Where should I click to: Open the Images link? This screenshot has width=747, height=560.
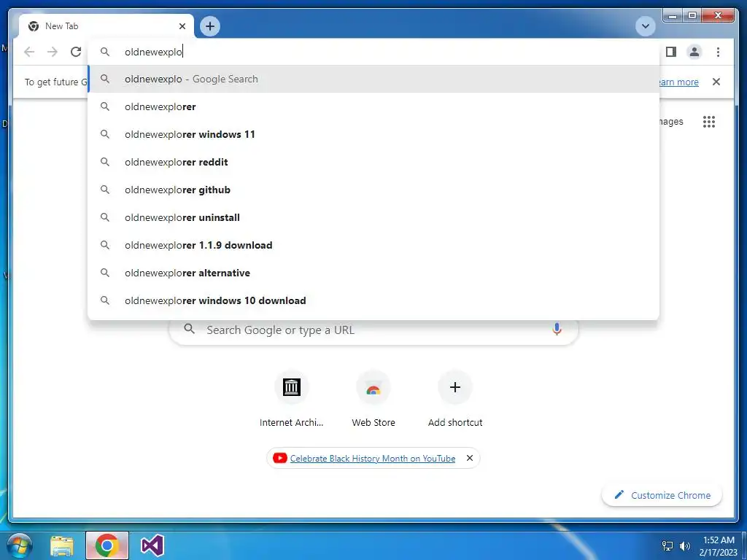[x=671, y=122]
